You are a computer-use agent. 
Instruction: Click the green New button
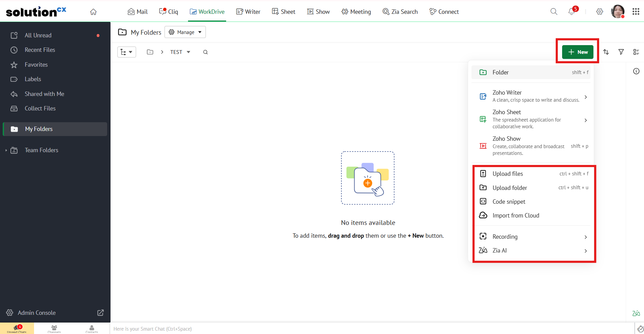pos(578,52)
